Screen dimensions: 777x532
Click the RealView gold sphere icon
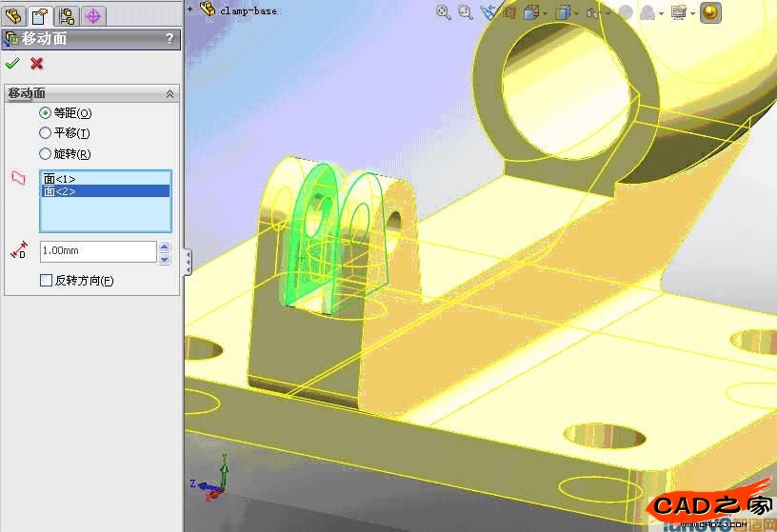(710, 12)
